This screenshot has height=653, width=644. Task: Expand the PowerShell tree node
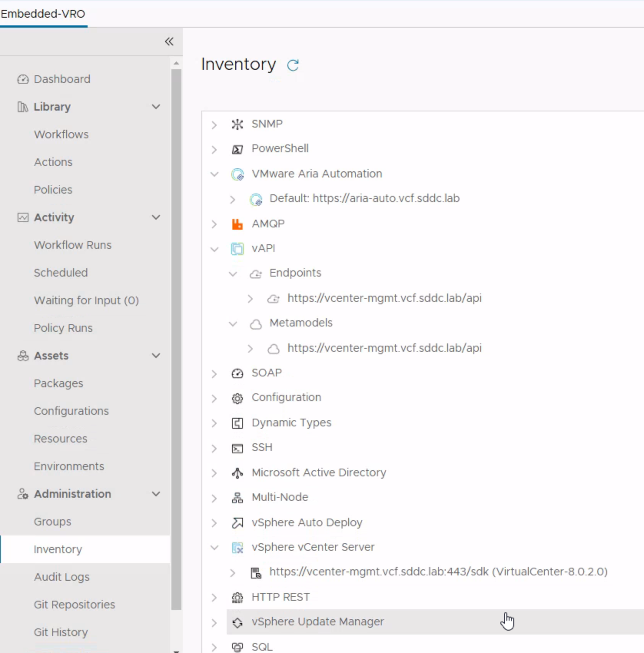coord(214,149)
